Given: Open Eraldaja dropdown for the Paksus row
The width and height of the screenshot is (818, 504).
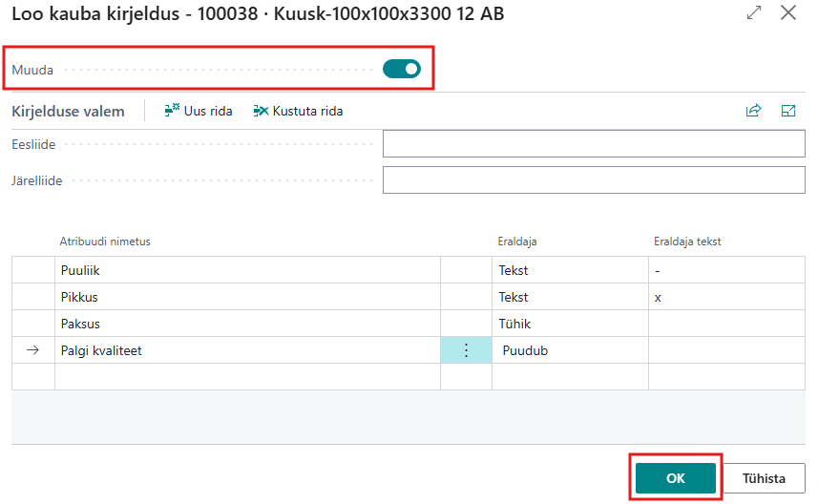Looking at the screenshot, I should click(569, 324).
